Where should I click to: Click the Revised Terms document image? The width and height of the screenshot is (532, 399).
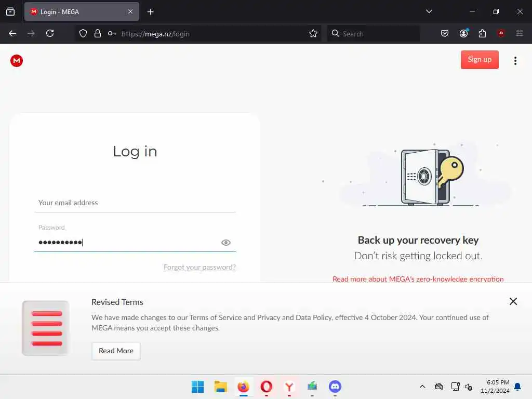click(x=46, y=328)
